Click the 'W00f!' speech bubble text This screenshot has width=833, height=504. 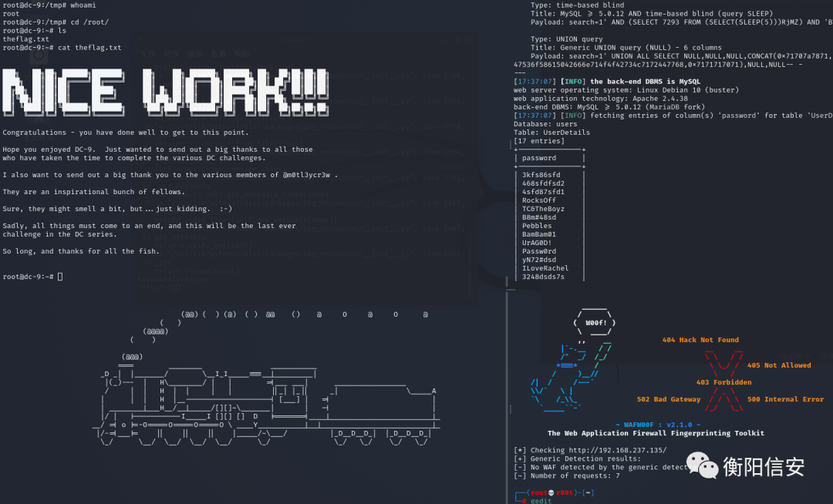[595, 323]
